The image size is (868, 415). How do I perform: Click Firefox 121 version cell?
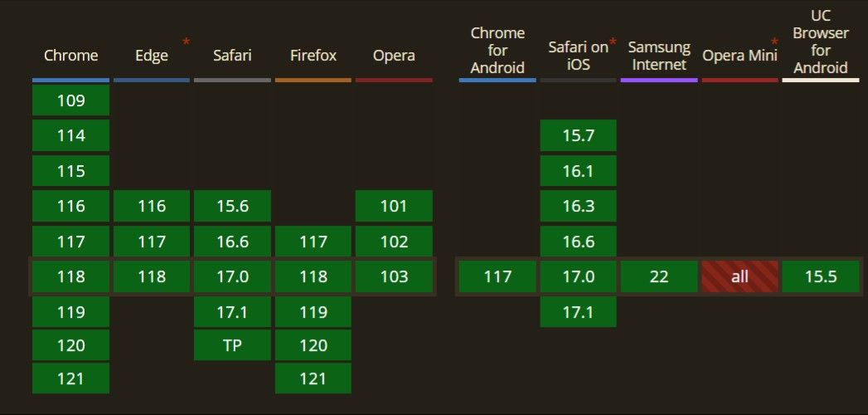click(x=313, y=378)
